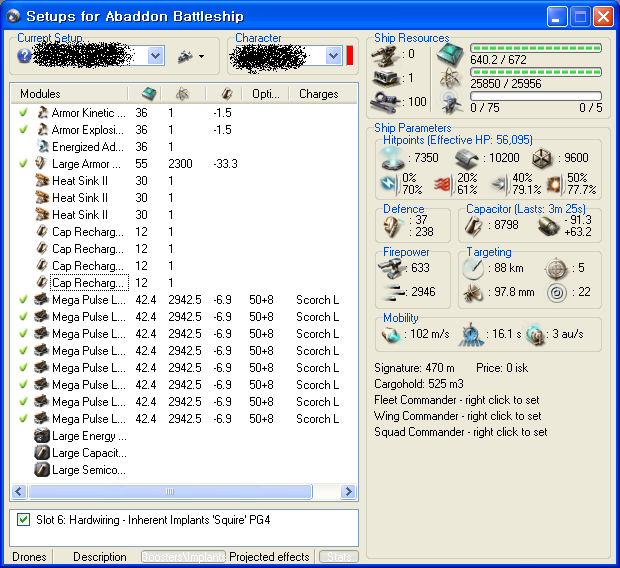Select the last Cap Recharger row
Viewport: 620px width, 568px height.
pyautogui.click(x=184, y=282)
